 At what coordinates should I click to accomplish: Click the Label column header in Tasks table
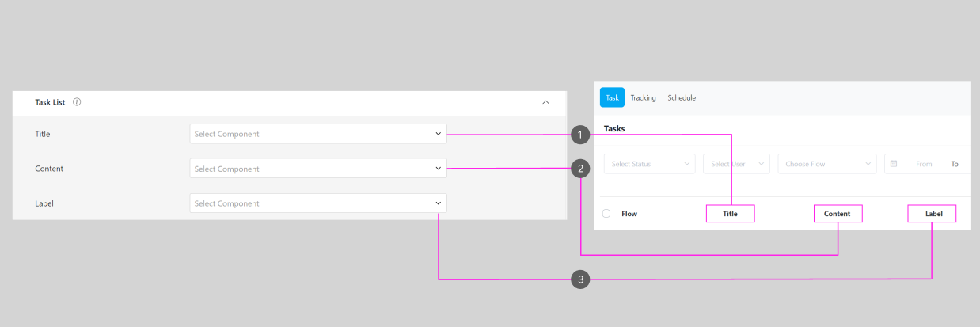click(x=932, y=214)
